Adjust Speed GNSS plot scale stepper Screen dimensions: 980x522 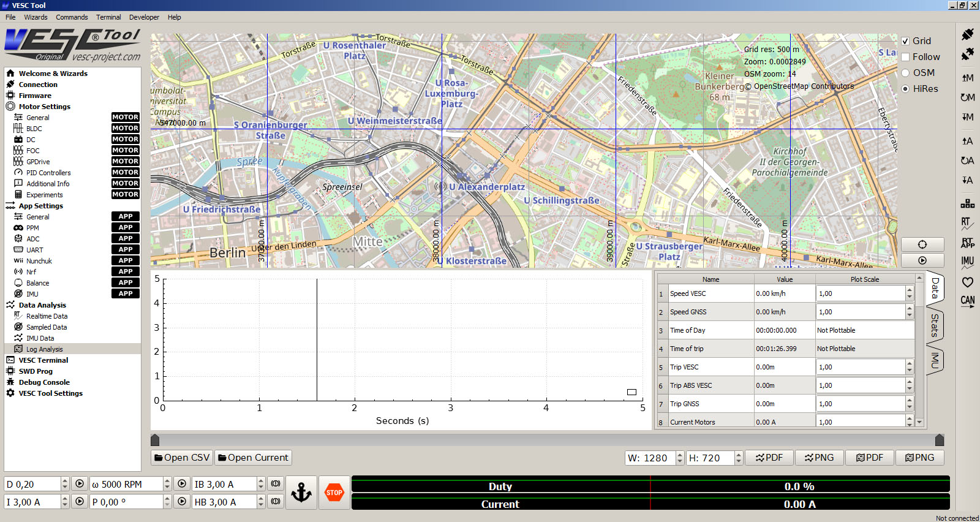910,312
